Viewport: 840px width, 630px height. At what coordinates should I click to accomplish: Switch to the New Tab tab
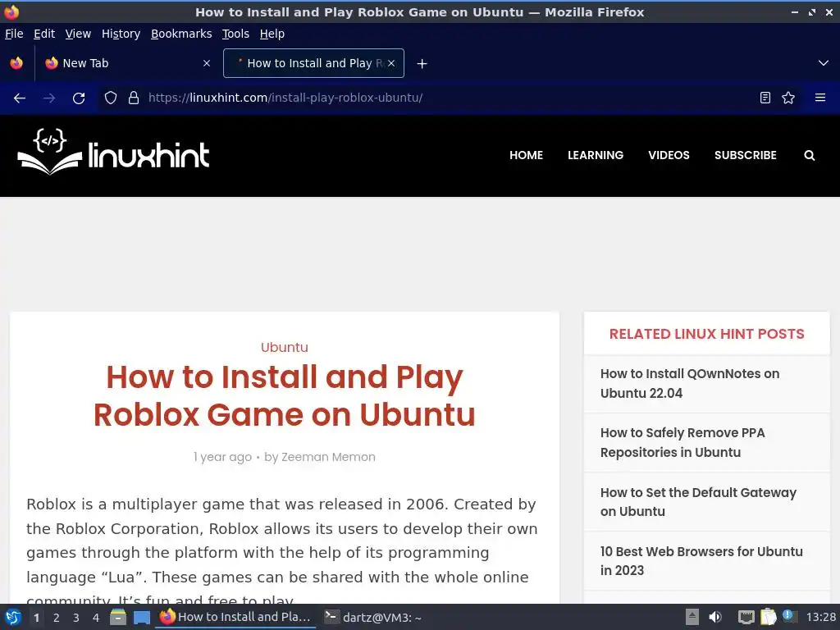point(127,63)
